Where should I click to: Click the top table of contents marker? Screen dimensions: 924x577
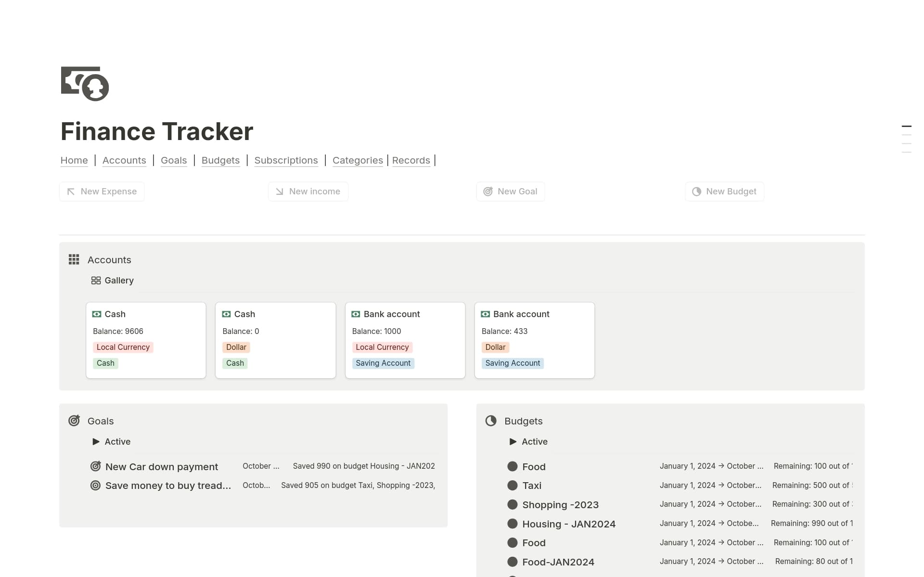pyautogui.click(x=907, y=126)
